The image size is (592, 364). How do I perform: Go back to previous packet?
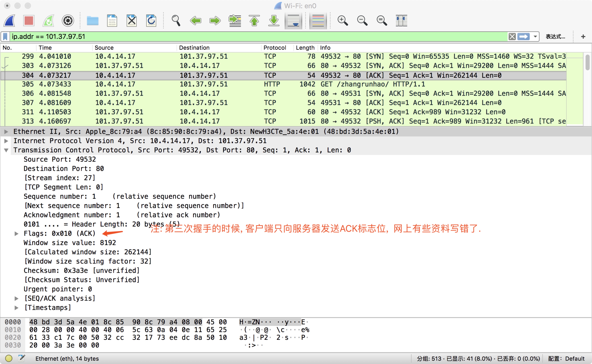click(195, 21)
